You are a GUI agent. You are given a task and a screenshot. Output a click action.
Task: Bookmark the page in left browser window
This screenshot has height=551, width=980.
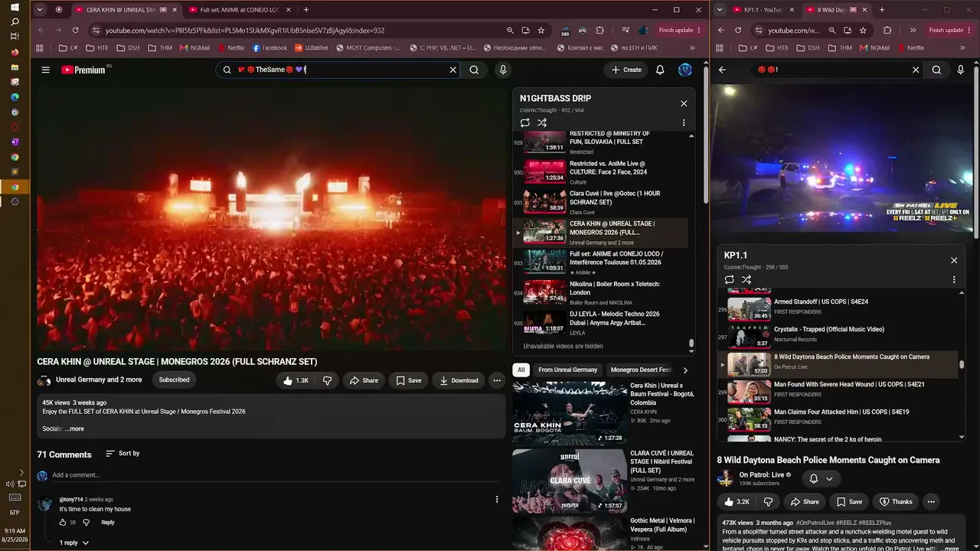(541, 31)
